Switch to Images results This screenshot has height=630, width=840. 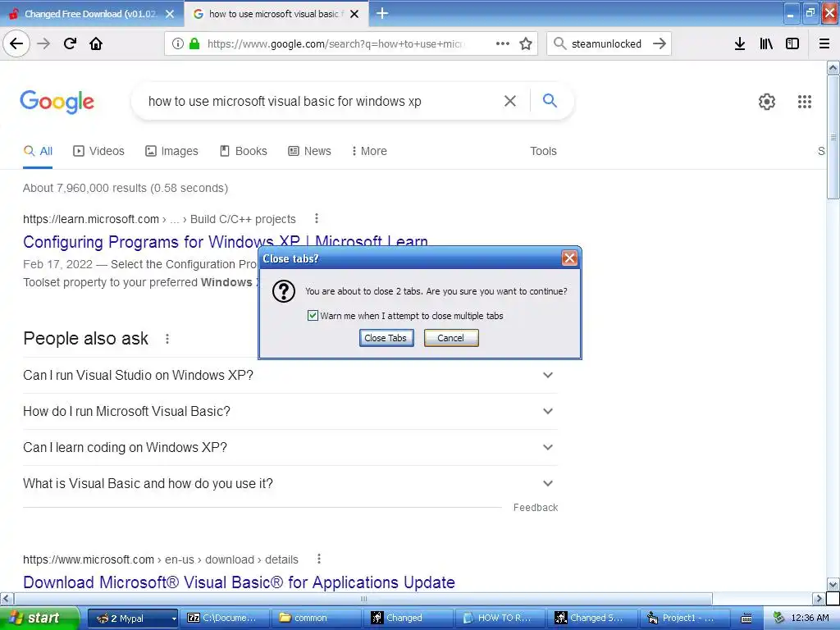click(172, 151)
